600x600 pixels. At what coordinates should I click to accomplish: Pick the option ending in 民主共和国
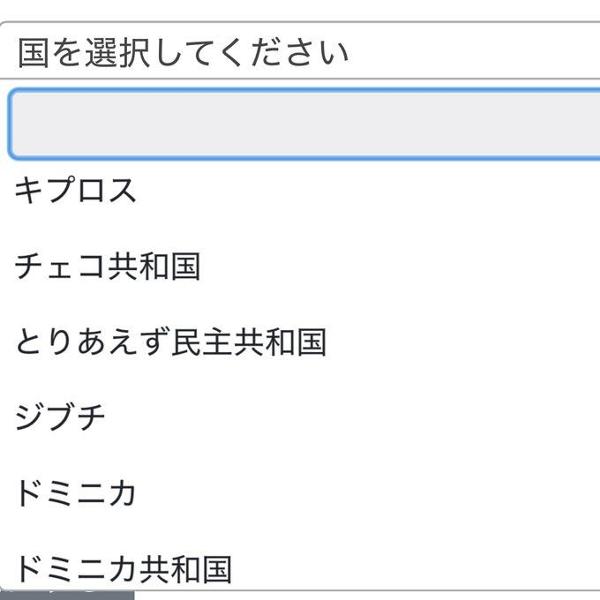tap(170, 342)
